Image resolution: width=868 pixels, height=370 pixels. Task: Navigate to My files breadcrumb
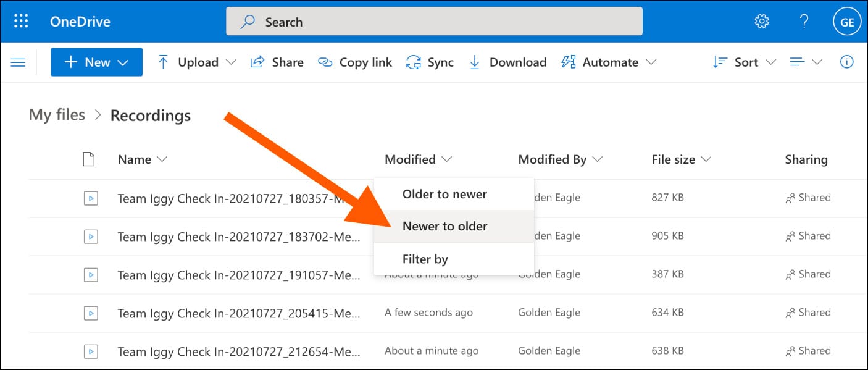pyautogui.click(x=57, y=115)
